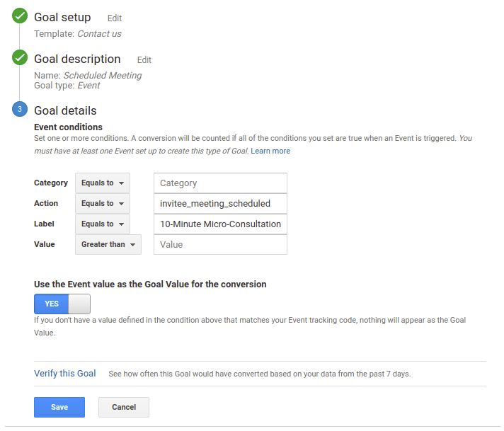Click the Goal setup heading
Screen dimensions: 504x431
pos(62,18)
